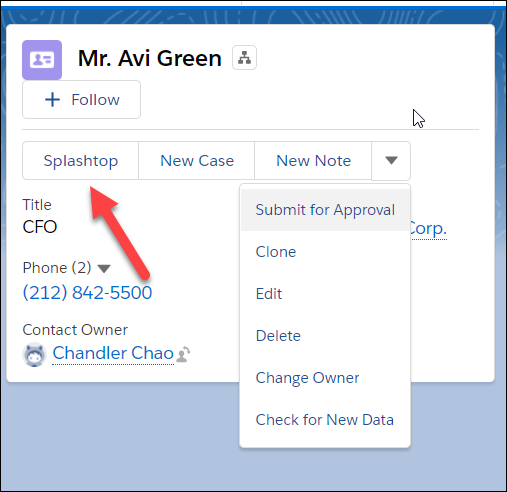507x492 pixels.
Task: Click the change owner icon beside Chandler Chao
Action: [183, 354]
